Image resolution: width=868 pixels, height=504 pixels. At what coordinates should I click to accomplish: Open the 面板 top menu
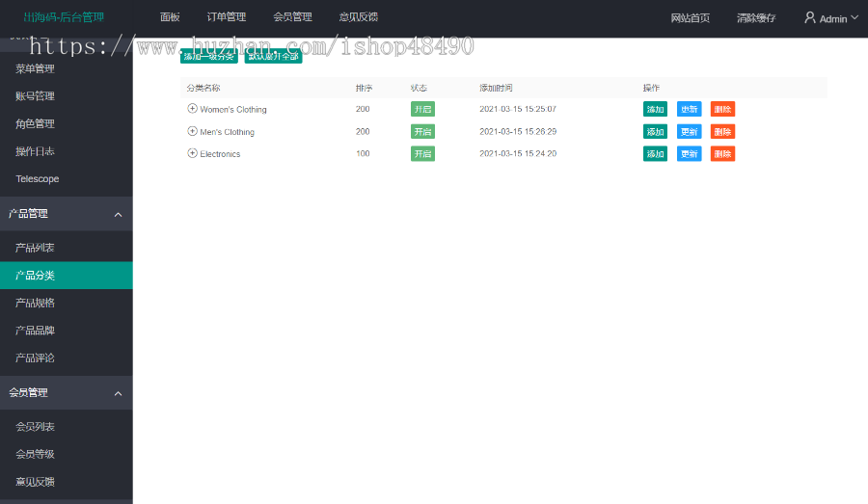click(170, 17)
